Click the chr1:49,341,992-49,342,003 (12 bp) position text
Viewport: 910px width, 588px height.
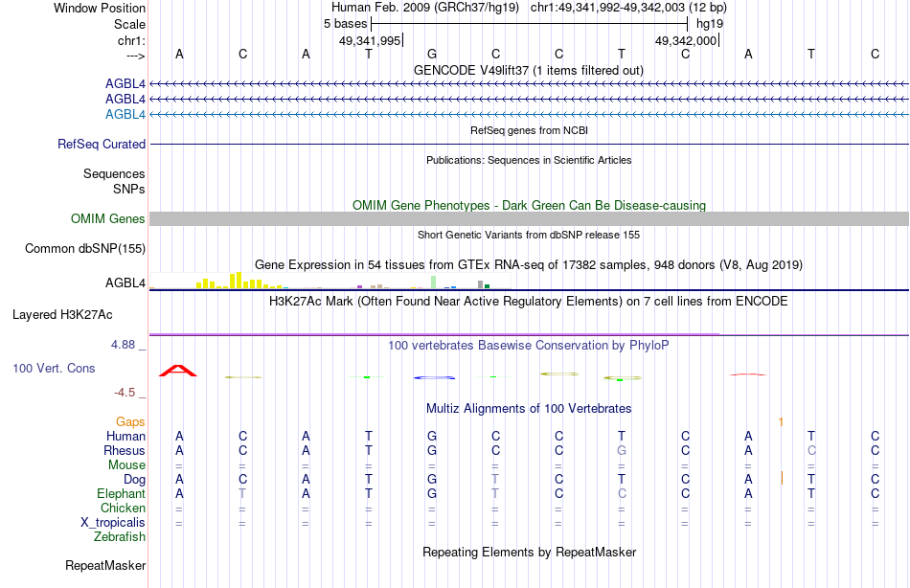coord(628,8)
